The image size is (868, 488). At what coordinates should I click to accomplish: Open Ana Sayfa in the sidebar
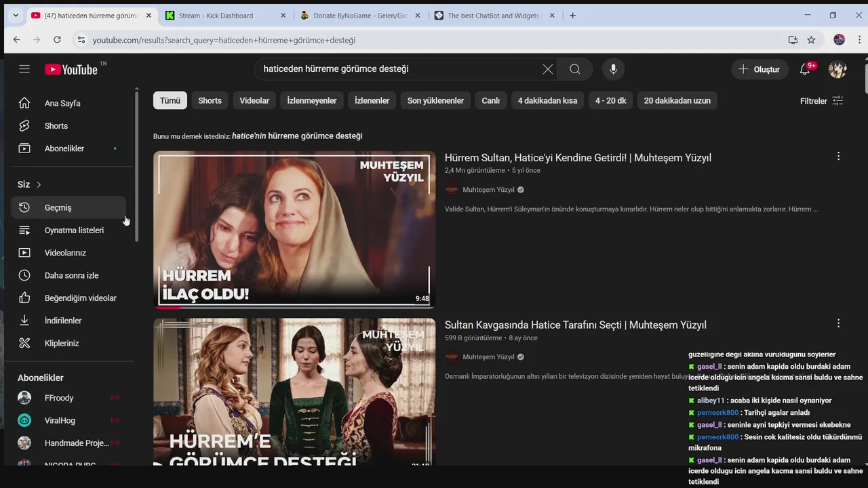[x=68, y=103]
